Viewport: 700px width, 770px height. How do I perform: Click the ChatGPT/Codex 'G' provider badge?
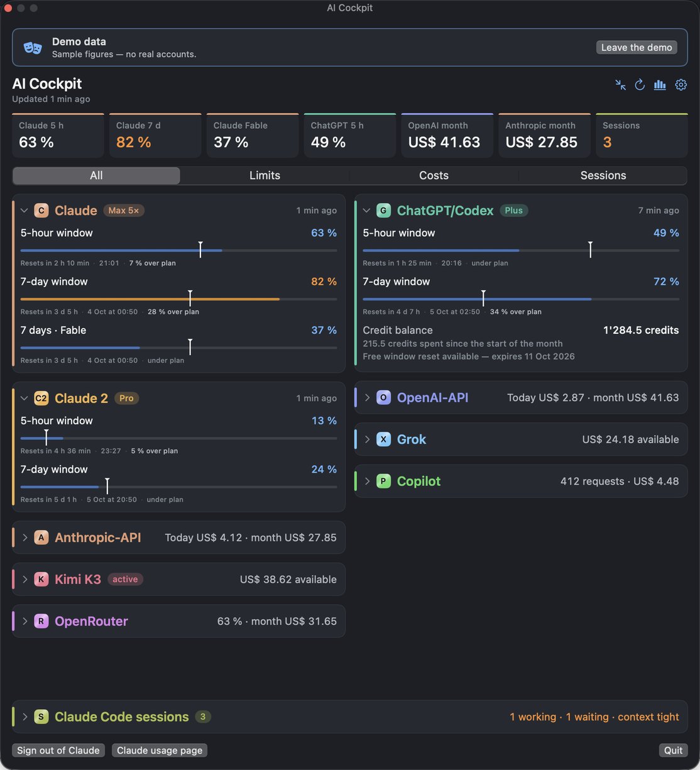pyautogui.click(x=383, y=211)
